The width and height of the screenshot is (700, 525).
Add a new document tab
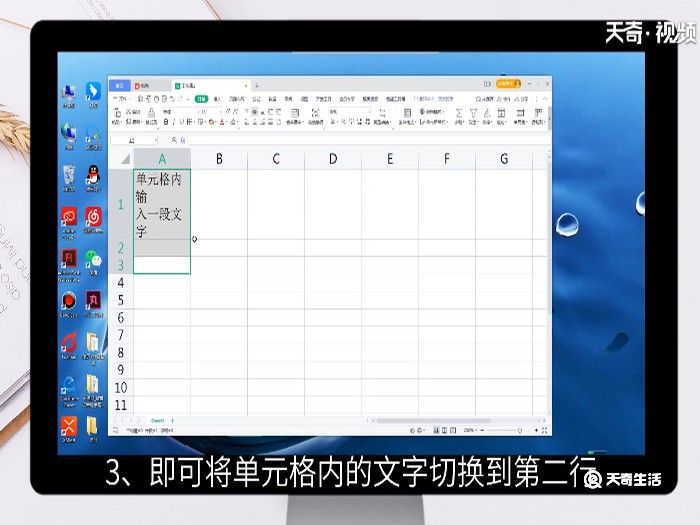[x=257, y=86]
